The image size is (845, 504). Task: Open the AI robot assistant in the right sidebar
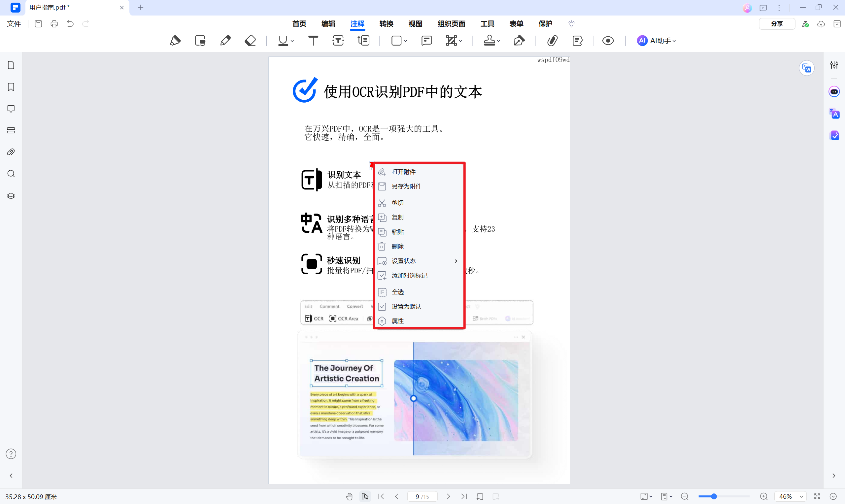834,91
